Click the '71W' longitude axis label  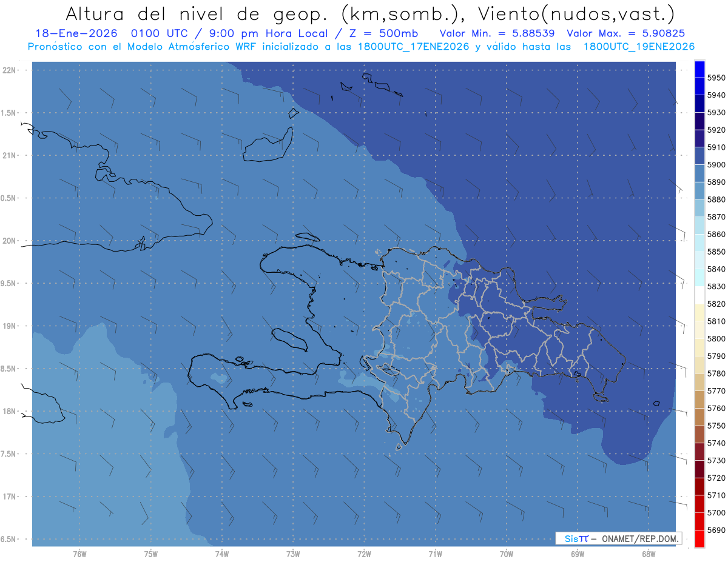click(x=435, y=554)
